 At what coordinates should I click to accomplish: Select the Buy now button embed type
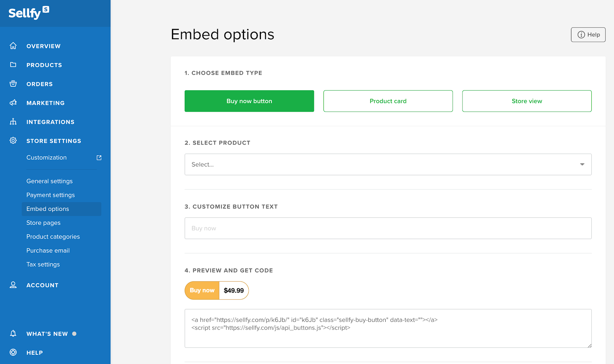249,101
